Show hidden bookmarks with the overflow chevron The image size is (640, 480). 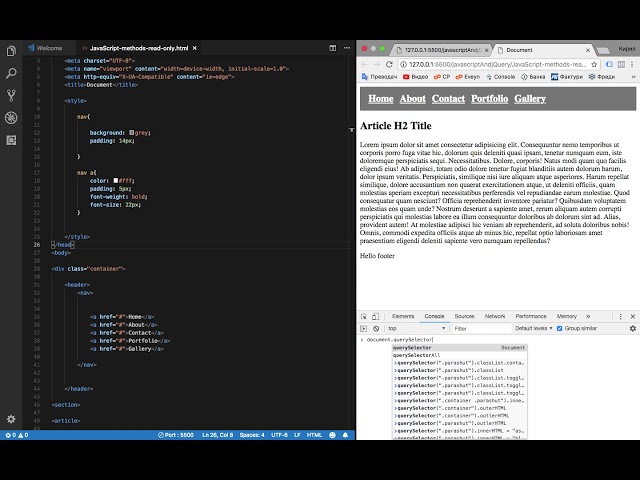(633, 77)
